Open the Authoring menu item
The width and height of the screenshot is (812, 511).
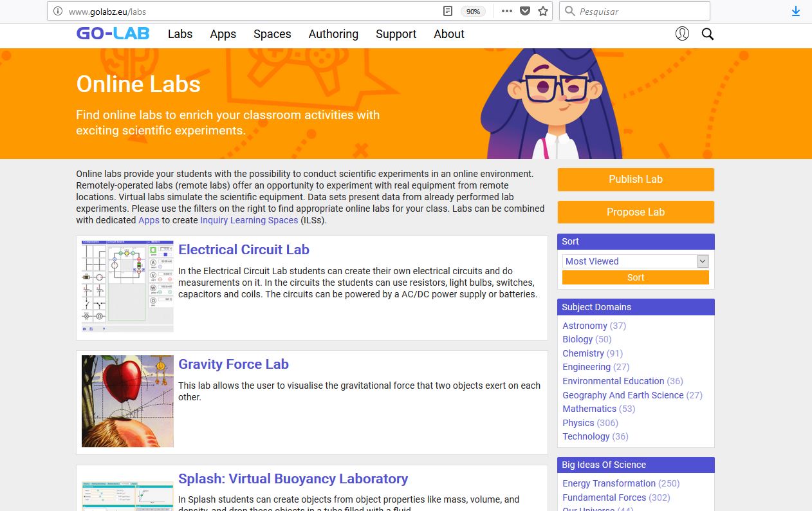(333, 34)
